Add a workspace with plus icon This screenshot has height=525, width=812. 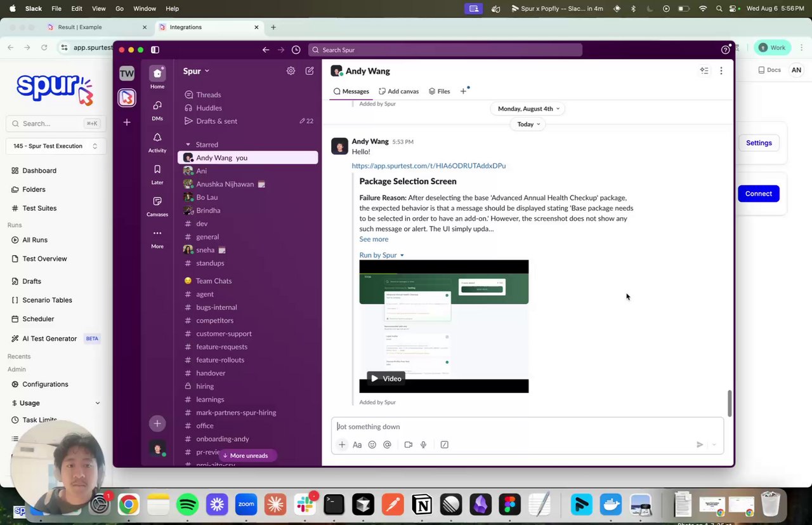click(127, 122)
